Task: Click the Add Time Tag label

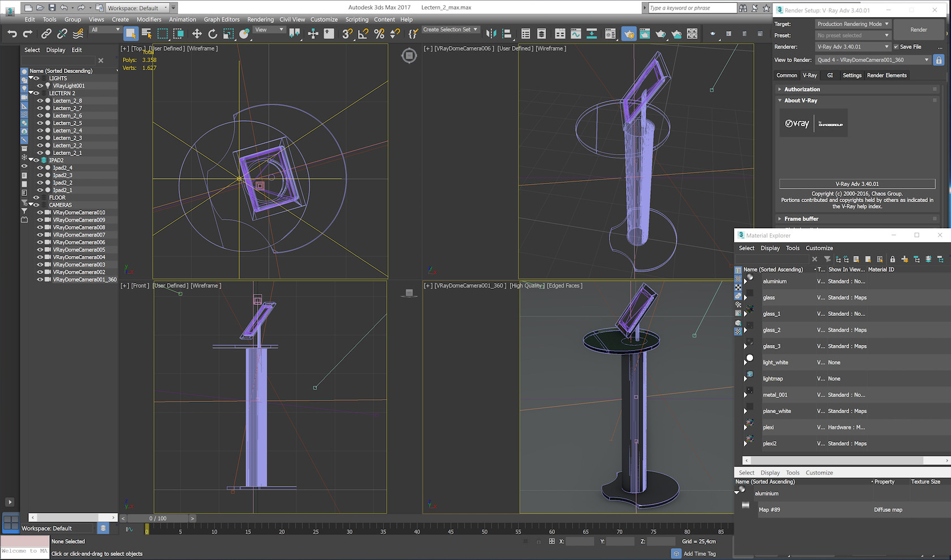Action: [x=700, y=553]
